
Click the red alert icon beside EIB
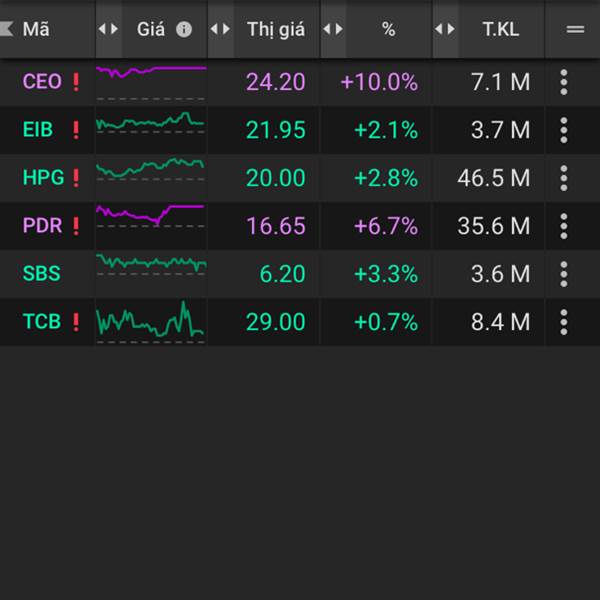76,130
